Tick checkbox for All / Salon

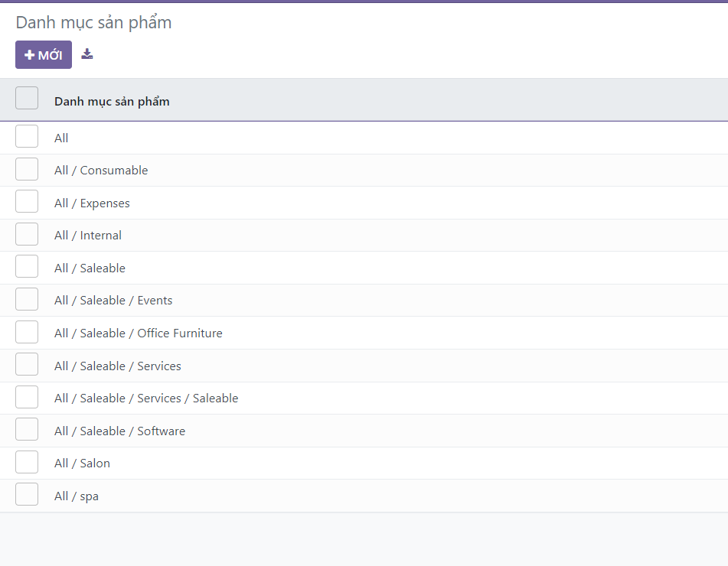click(27, 463)
